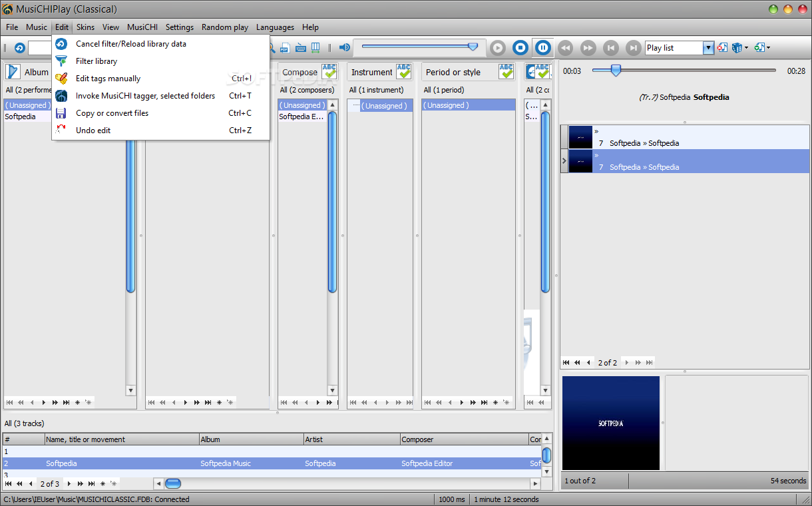Click the floppy disk Copy or convert icon
The width and height of the screenshot is (812, 506).
coord(61,113)
